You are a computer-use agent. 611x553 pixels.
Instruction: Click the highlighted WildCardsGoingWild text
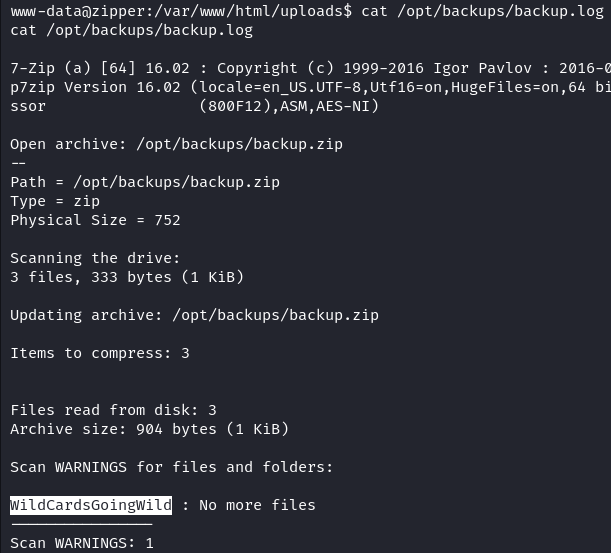pyautogui.click(x=91, y=505)
